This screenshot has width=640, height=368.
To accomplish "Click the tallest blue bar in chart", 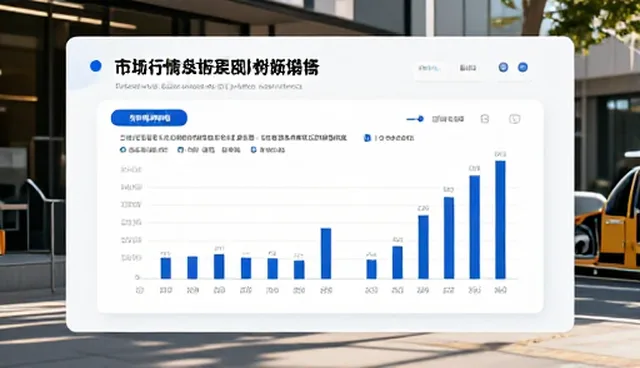I will pos(500,220).
